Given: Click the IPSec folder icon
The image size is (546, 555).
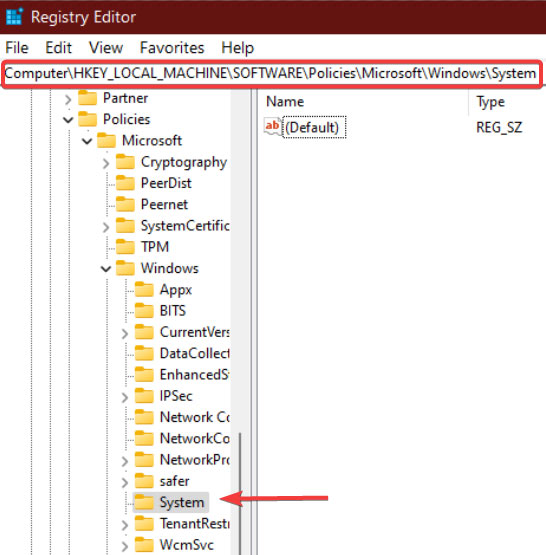Looking at the screenshot, I should 144,396.
